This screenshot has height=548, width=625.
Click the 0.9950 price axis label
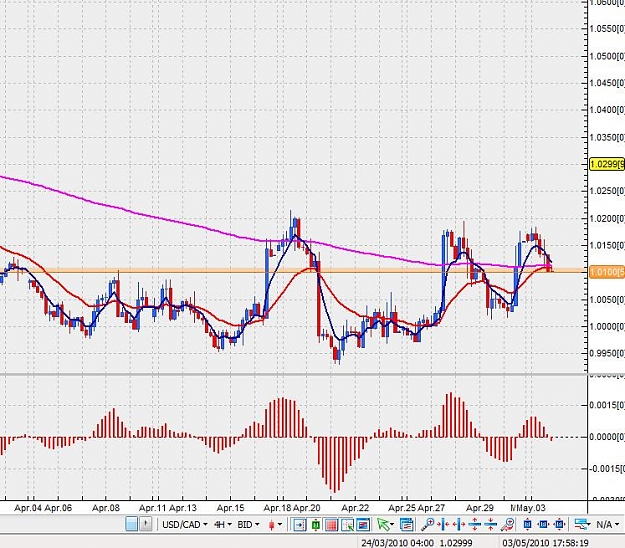[607, 353]
